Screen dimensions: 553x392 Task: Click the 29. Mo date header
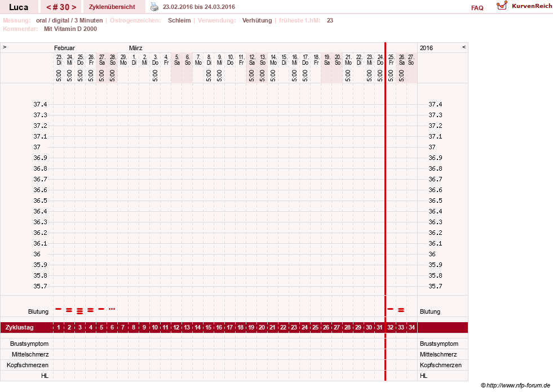click(123, 60)
